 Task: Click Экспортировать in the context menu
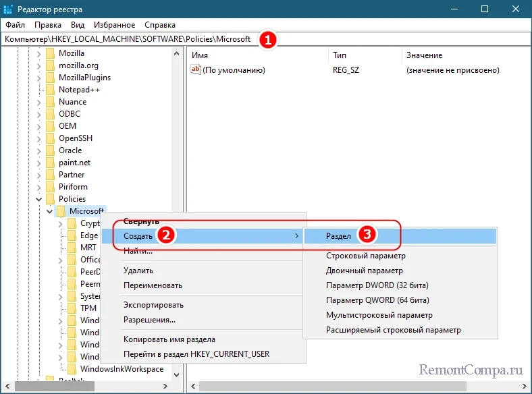click(153, 305)
